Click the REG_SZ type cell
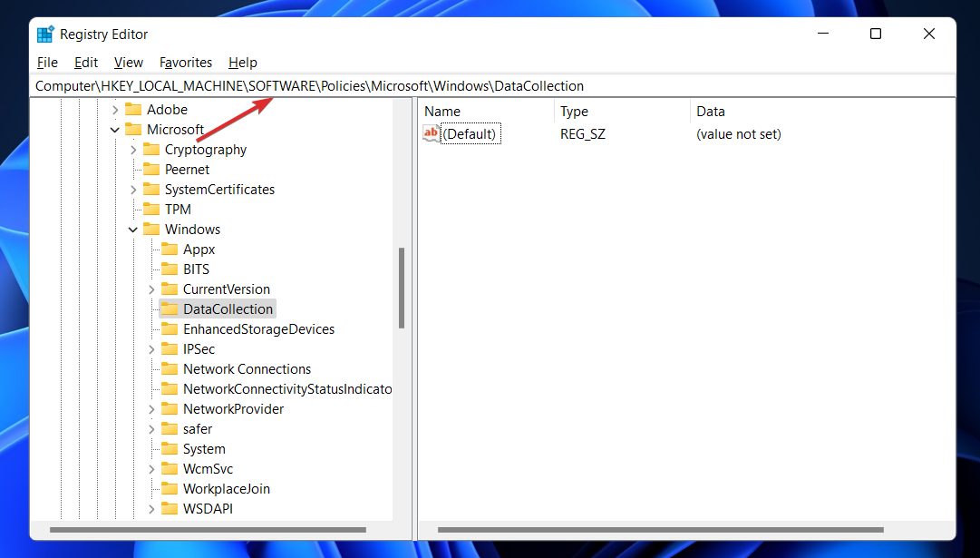The image size is (980, 558). [x=583, y=134]
